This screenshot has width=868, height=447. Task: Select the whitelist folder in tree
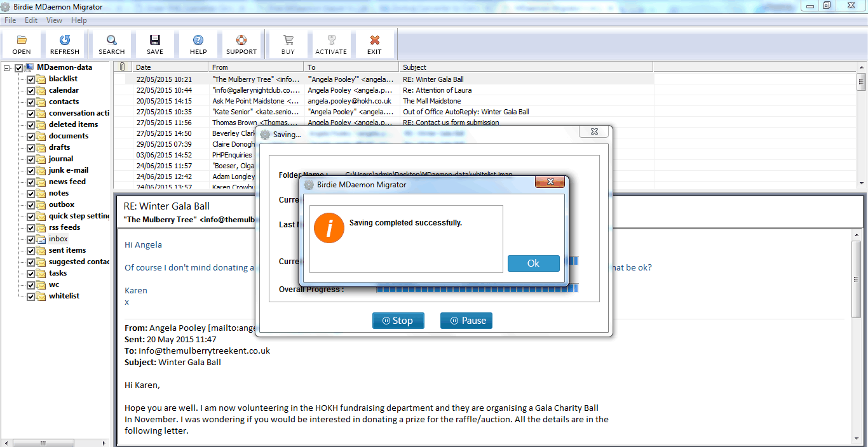tap(64, 296)
